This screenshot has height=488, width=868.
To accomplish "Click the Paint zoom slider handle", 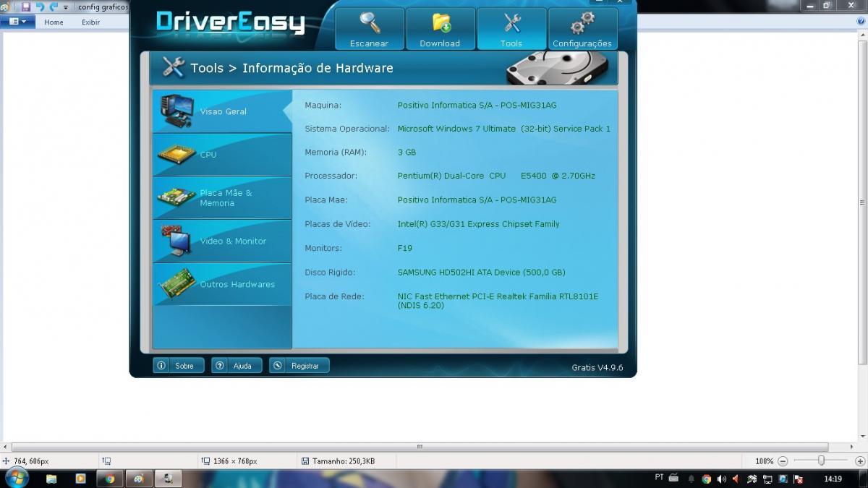I will click(x=821, y=461).
